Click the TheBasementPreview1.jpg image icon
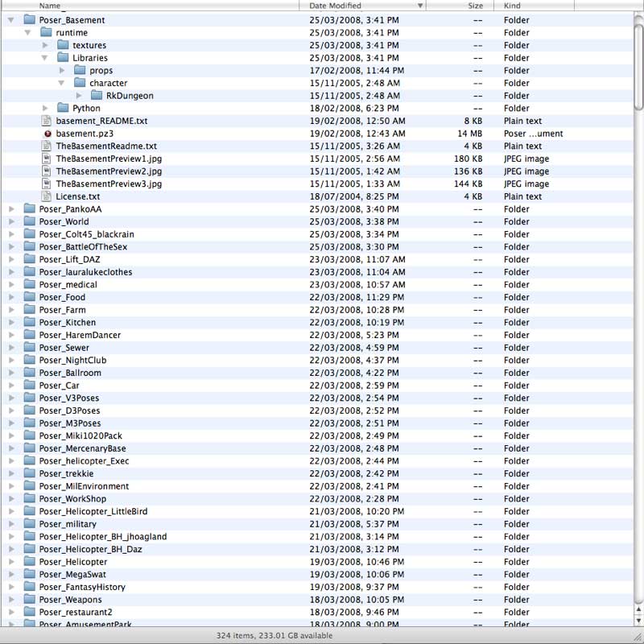The width and height of the screenshot is (644, 644). tap(47, 159)
